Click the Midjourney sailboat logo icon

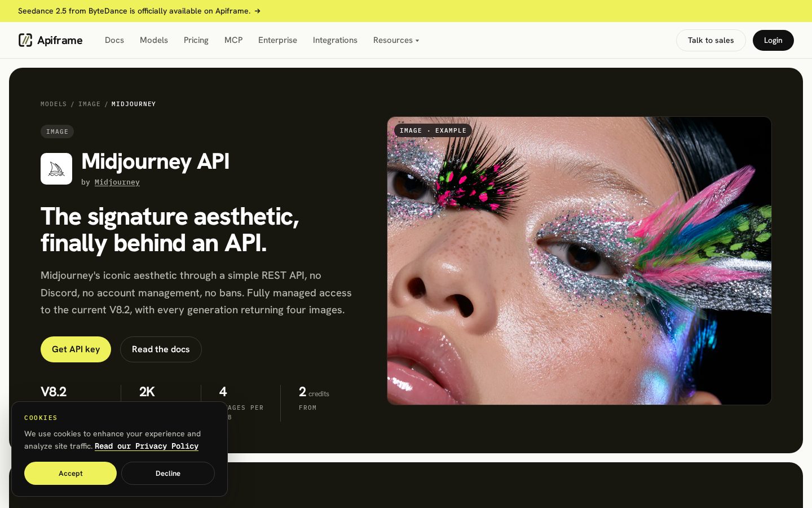point(56,169)
